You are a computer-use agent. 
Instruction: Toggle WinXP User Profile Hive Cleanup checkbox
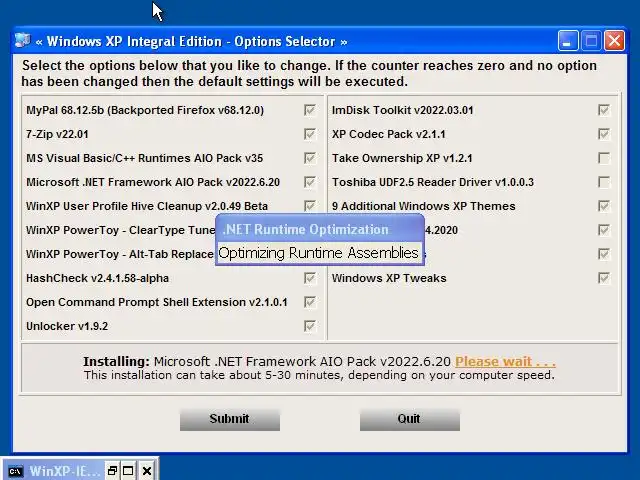tap(310, 206)
